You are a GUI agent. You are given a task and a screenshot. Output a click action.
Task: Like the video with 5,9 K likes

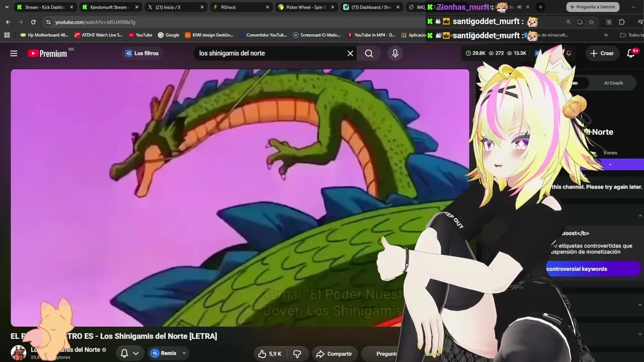click(269, 353)
